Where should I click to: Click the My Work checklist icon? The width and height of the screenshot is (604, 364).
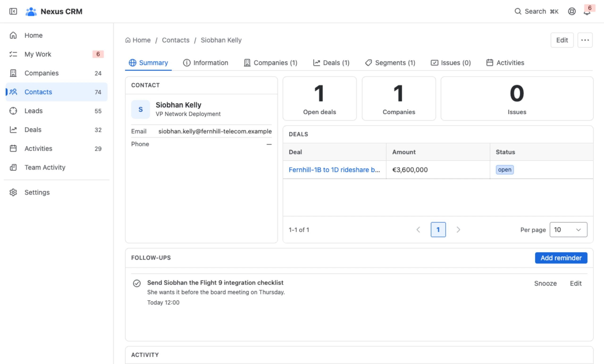[x=13, y=54]
